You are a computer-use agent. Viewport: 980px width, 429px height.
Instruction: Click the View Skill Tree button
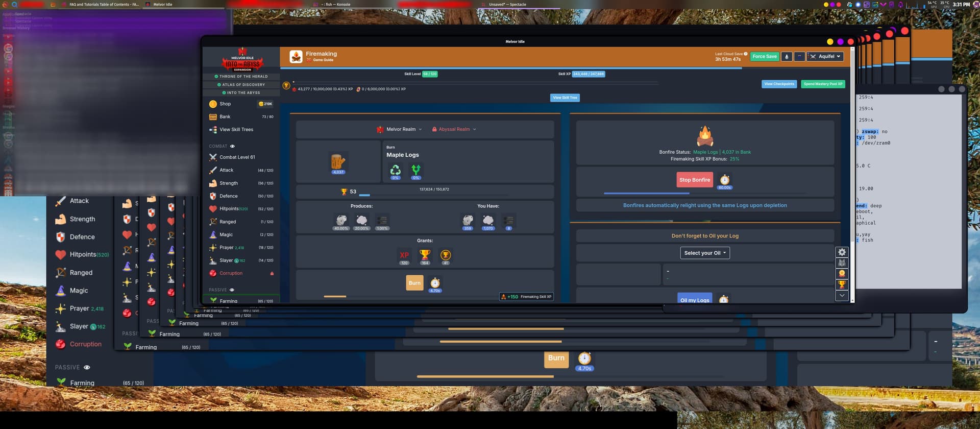click(565, 98)
